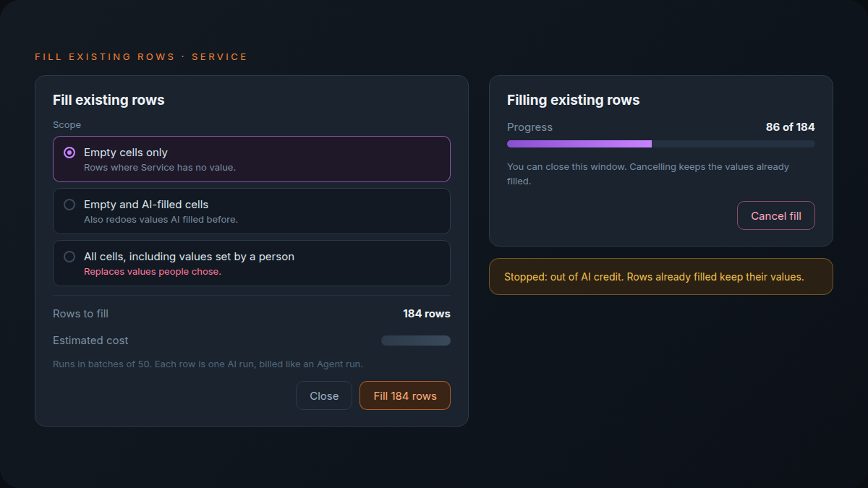Image resolution: width=868 pixels, height=488 pixels.
Task: Click the Estimated cost loading placeholder
Action: (416, 341)
